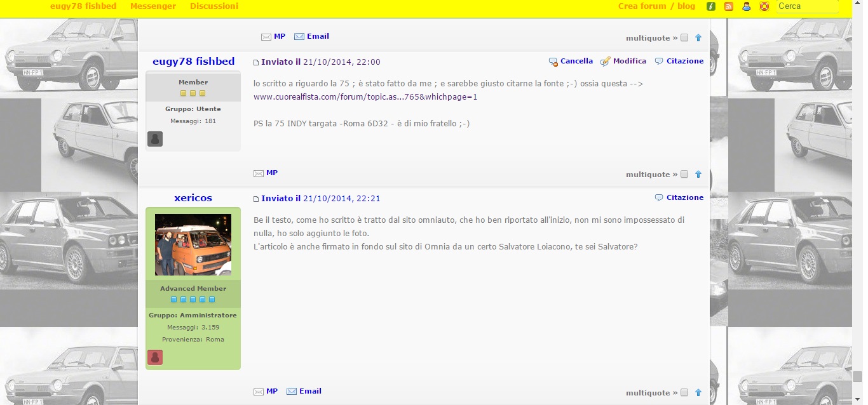The width and height of the screenshot is (868, 405).
Task: Click the 'Provenienza: Roma' text
Action: point(193,340)
